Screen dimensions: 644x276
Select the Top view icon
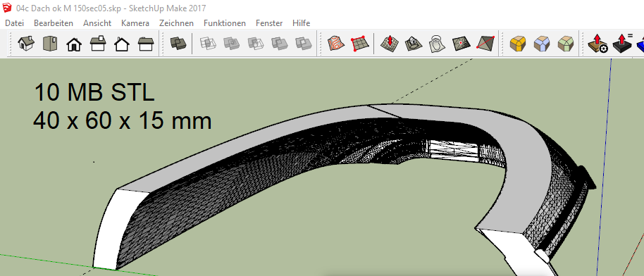50,43
